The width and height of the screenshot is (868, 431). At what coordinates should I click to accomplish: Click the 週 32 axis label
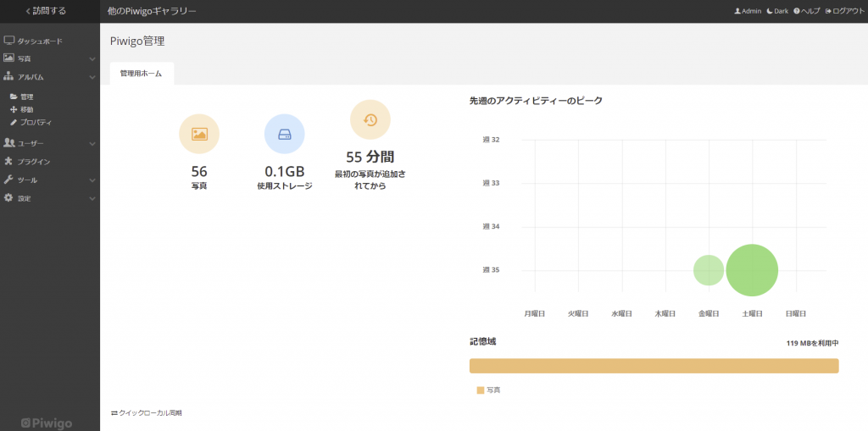point(491,140)
